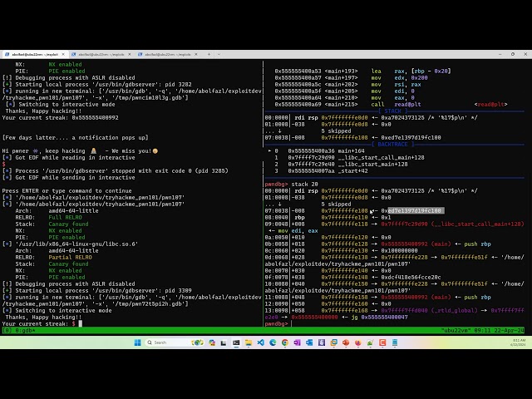Click '[Few days latter.... a notification pops up]'

click(76, 138)
